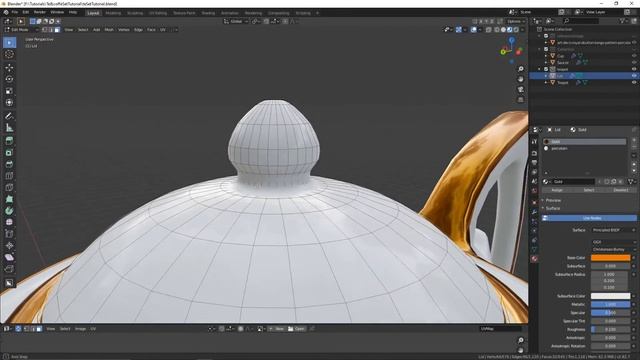
Task: Select the Cursor tool
Action: (x=9, y=54)
